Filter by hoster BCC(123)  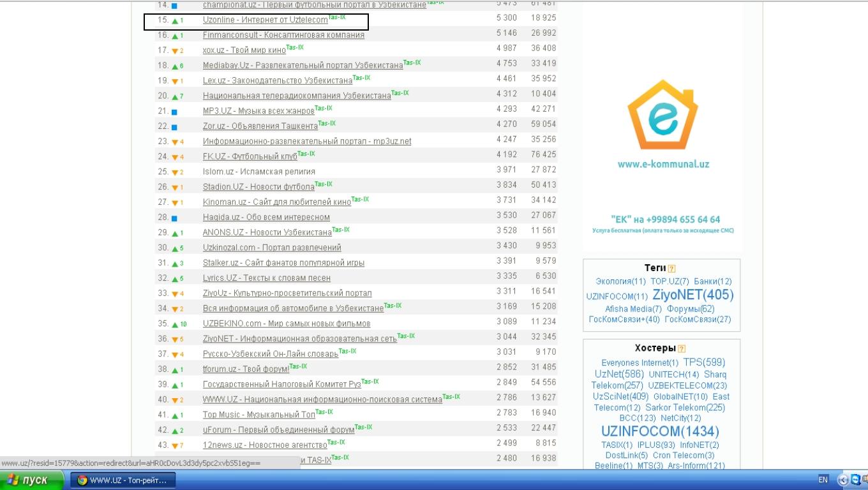click(x=637, y=419)
